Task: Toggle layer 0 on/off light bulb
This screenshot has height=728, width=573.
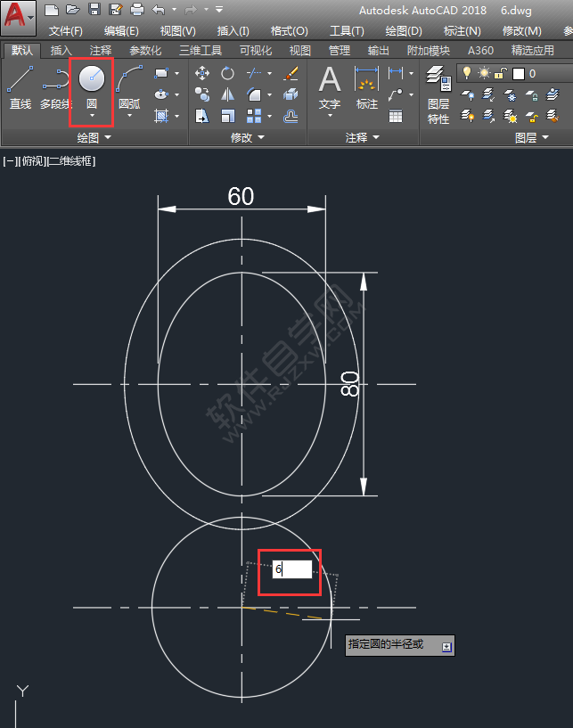Action: click(x=467, y=73)
